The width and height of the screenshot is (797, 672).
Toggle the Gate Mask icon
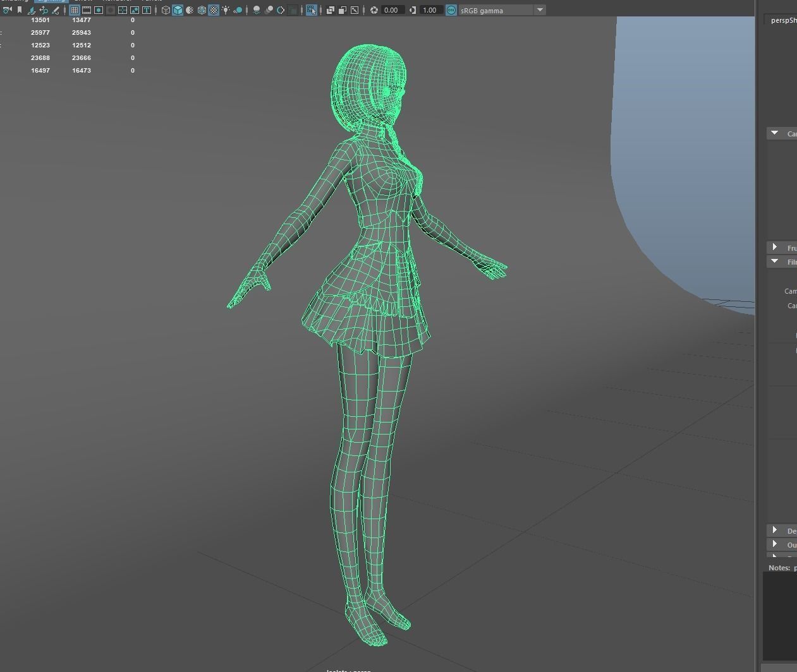[x=110, y=10]
